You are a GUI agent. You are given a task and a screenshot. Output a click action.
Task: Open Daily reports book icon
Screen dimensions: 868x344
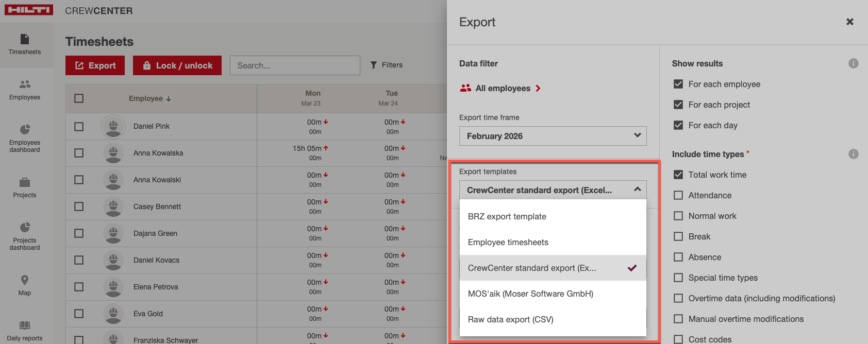pos(25,325)
